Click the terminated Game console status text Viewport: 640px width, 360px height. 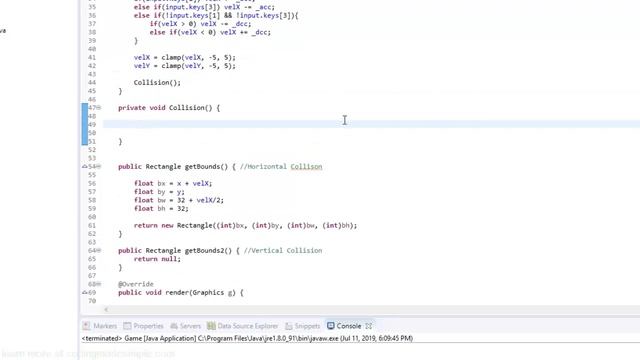[x=247, y=338]
